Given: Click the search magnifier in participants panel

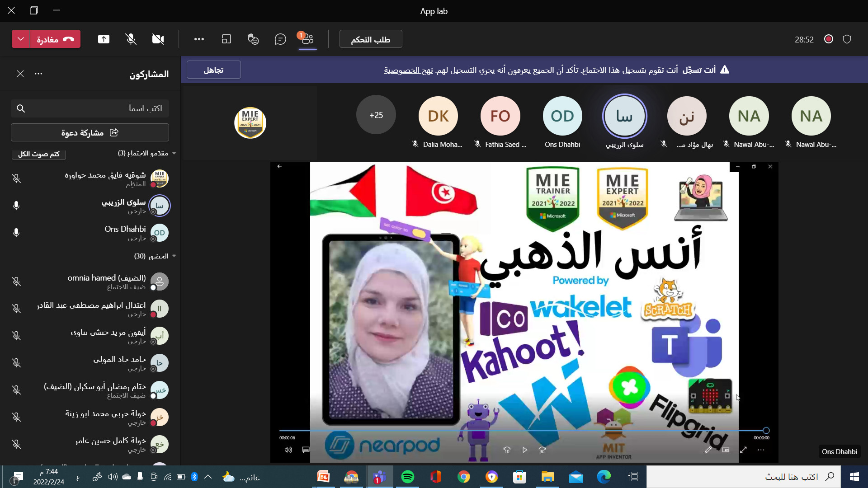Looking at the screenshot, I should [21, 108].
